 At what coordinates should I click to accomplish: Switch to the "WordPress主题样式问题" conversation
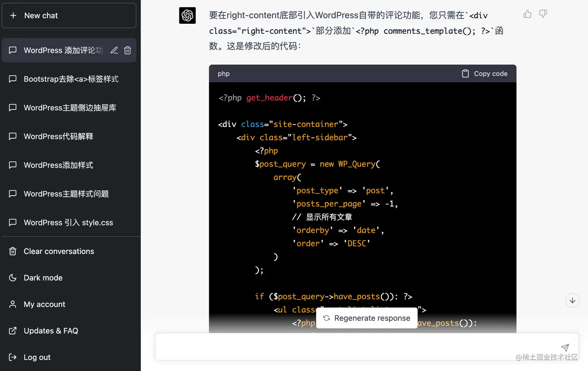tap(66, 194)
